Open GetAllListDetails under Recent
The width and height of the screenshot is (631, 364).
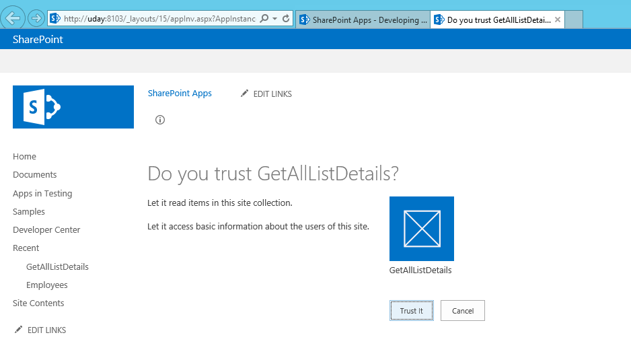[x=57, y=266]
